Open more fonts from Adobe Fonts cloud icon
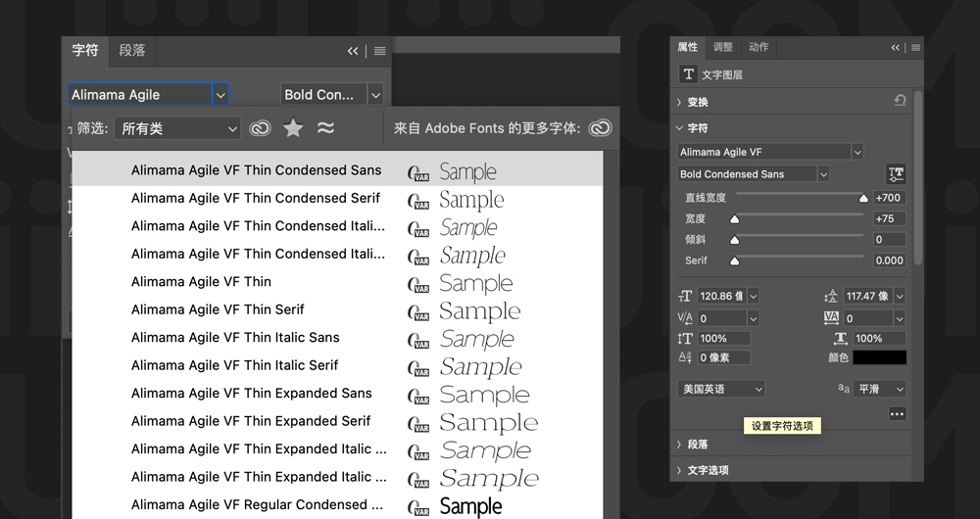 point(600,128)
